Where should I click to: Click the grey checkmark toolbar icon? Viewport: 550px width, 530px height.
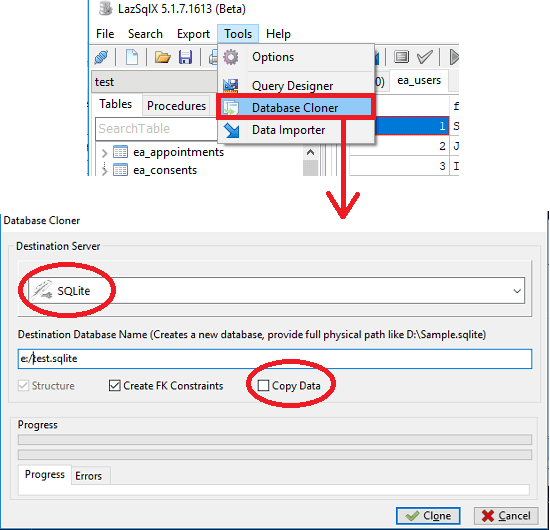pyautogui.click(x=424, y=56)
